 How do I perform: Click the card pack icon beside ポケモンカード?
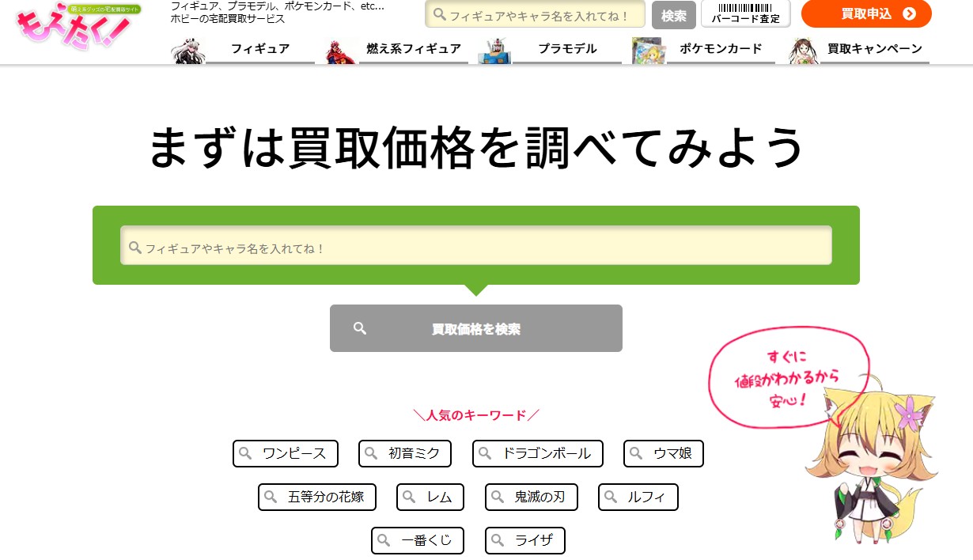tap(649, 49)
